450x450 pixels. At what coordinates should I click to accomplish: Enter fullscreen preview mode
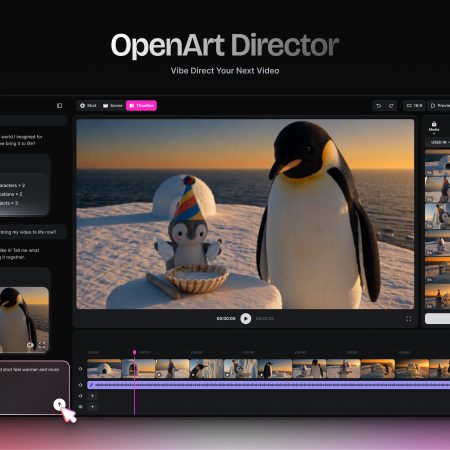point(409,319)
